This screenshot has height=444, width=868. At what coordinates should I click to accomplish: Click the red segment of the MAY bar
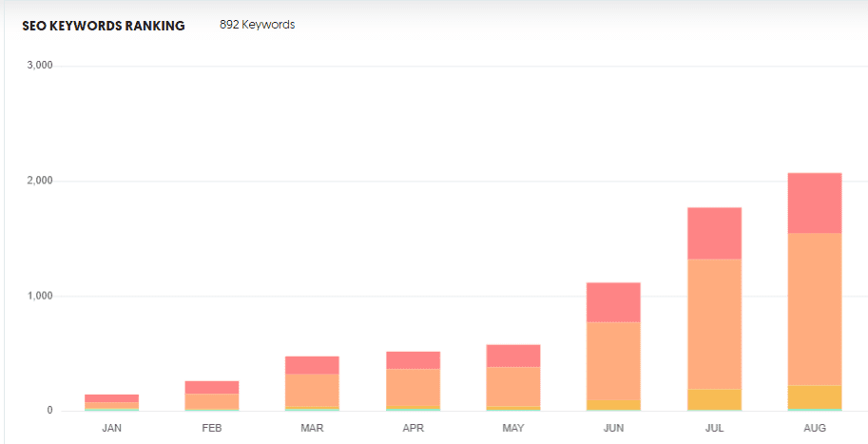click(x=513, y=356)
